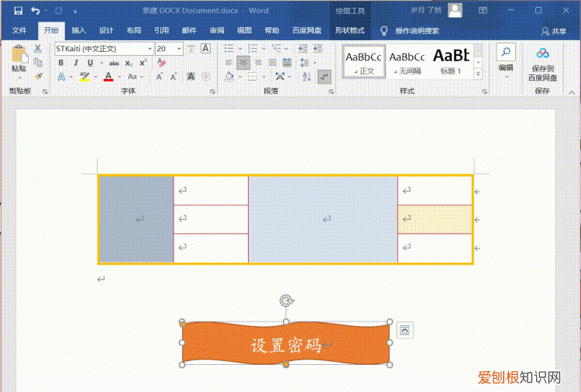Viewport: 581px width, 392px height.
Task: Toggle Italic formatting
Action: [x=76, y=63]
